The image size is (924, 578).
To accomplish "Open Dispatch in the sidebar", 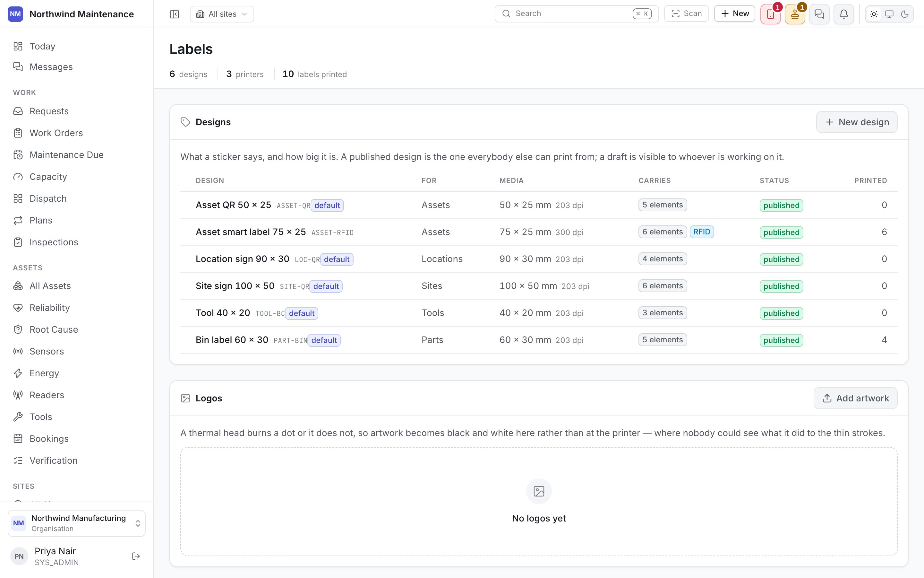I will point(77,198).
